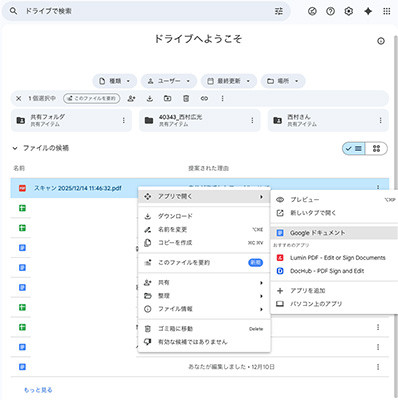Screen dimensions: 398x400
Task: Open the Drive settings gear
Action: [349, 11]
